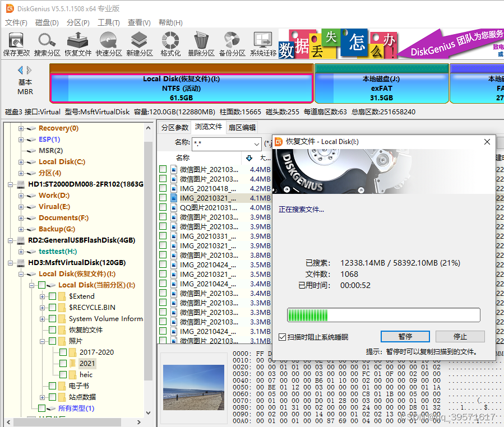This screenshot has width=504, height=427.
Task: Open Backup Partition (备份分区) tool
Action: click(232, 44)
